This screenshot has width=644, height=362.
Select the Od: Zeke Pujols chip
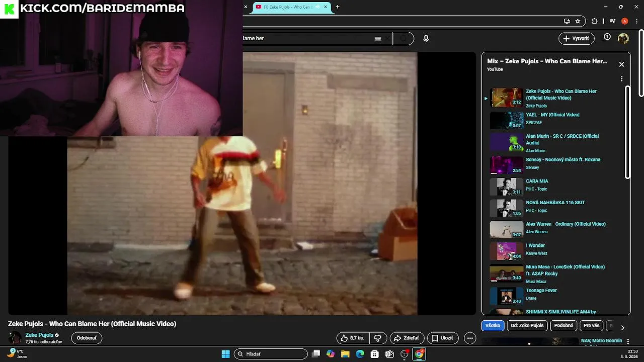click(x=527, y=325)
